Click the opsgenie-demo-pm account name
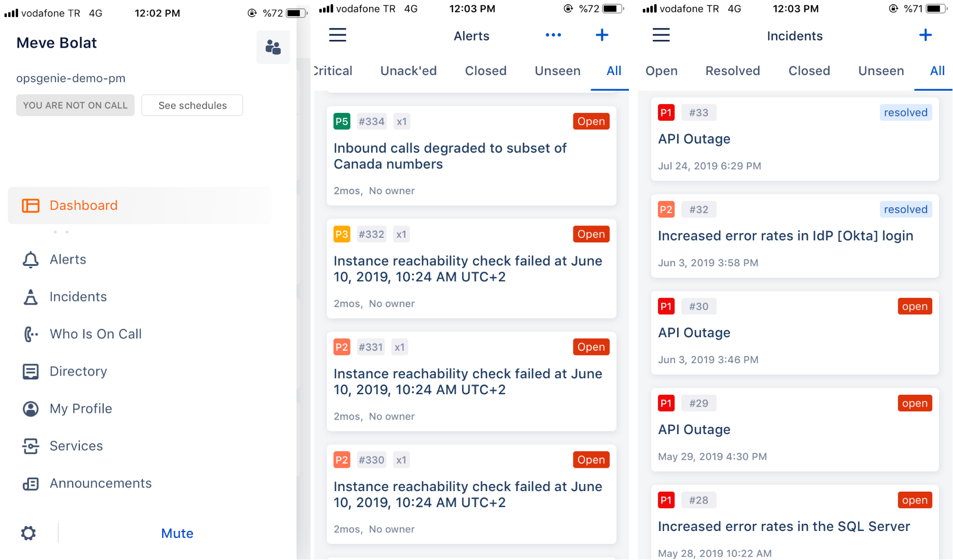This screenshot has height=560, width=953. [71, 78]
